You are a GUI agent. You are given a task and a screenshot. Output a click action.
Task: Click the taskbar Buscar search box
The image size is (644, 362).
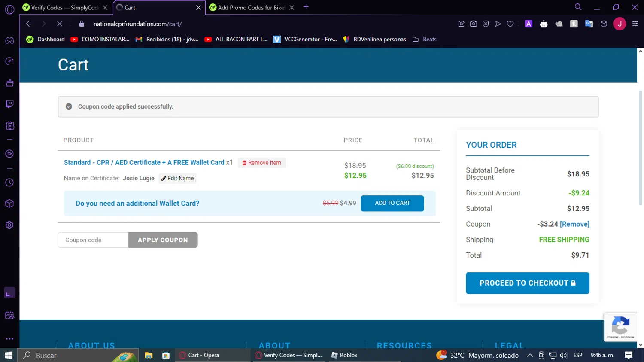coord(78,355)
